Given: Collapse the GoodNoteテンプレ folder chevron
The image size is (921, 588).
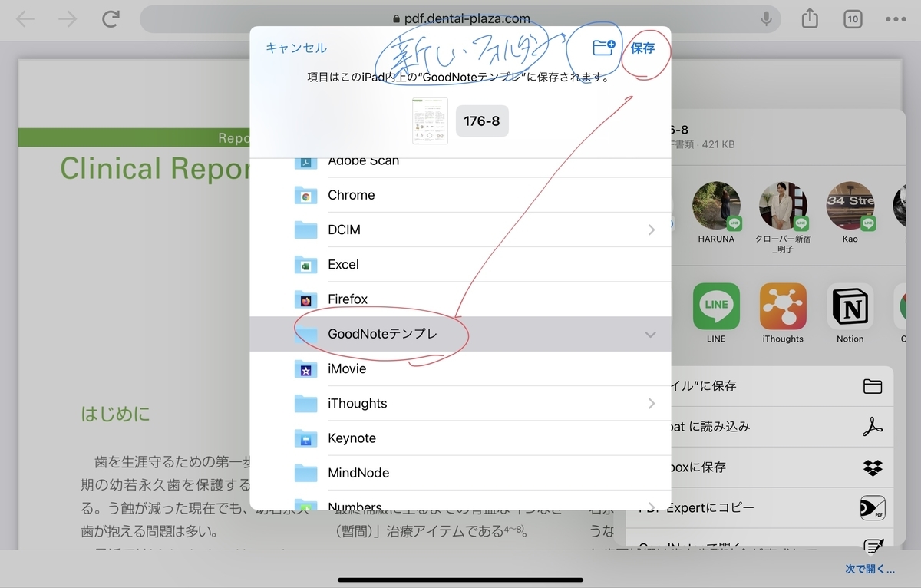Looking at the screenshot, I should (650, 334).
